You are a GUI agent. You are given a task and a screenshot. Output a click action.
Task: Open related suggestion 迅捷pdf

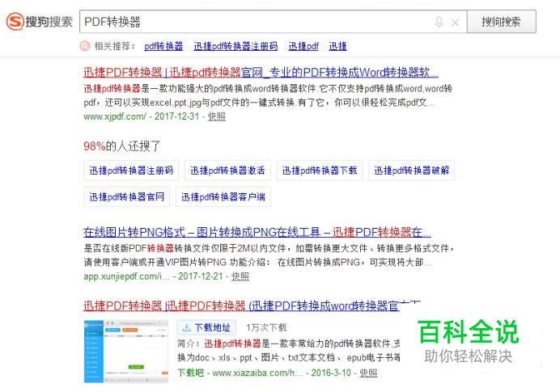[x=303, y=46]
